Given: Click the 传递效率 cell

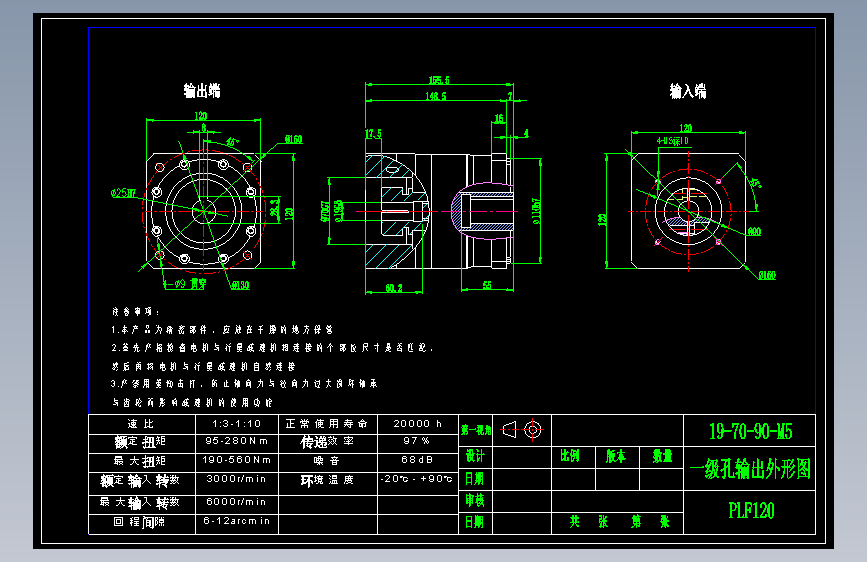Looking at the screenshot, I should tap(327, 443).
